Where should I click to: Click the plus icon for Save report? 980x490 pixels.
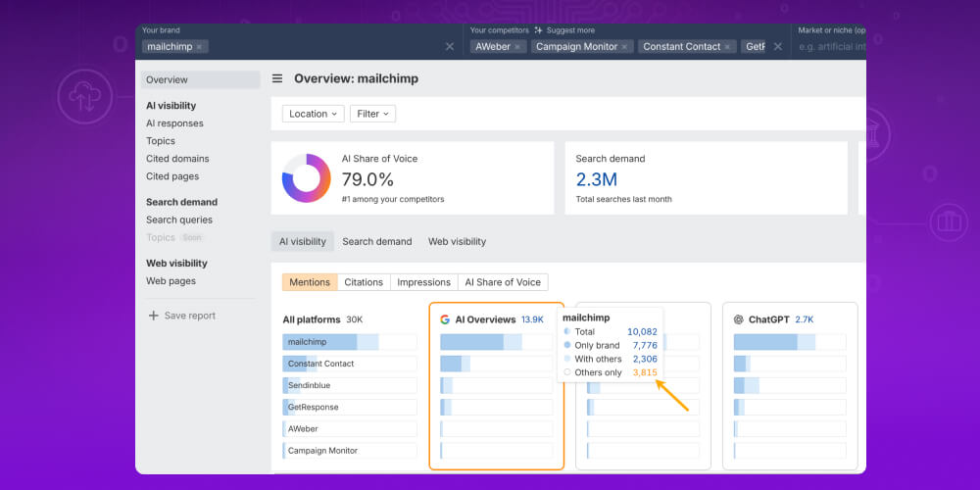pyautogui.click(x=153, y=316)
